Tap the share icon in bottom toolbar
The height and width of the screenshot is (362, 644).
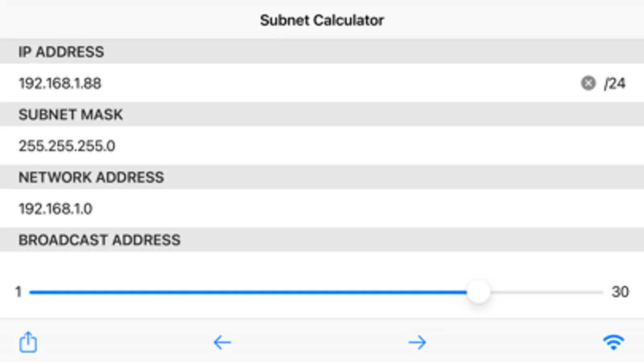click(x=28, y=342)
